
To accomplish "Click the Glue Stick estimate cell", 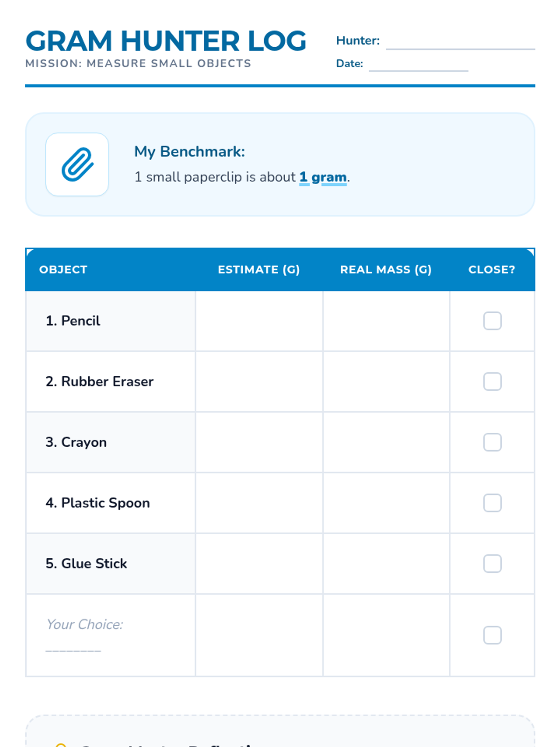I will pyautogui.click(x=259, y=564).
